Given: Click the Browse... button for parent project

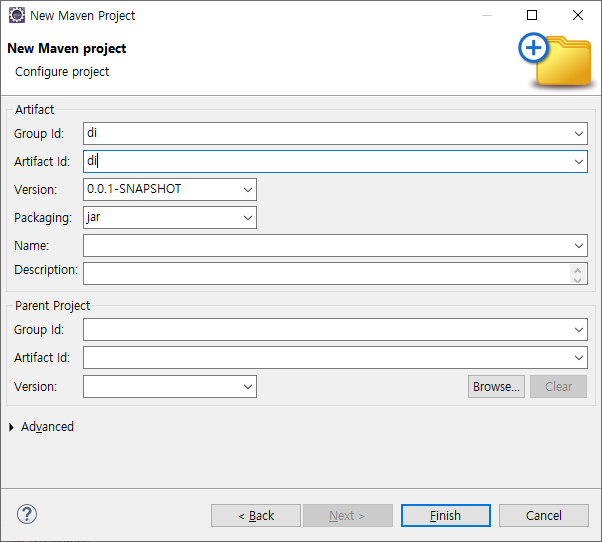Looking at the screenshot, I should (x=496, y=386).
